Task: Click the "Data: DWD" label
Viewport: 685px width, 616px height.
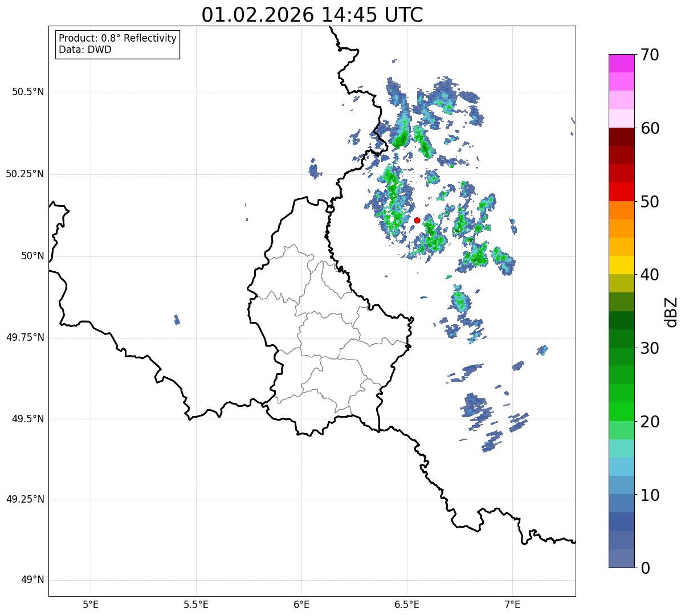Action: (x=85, y=50)
